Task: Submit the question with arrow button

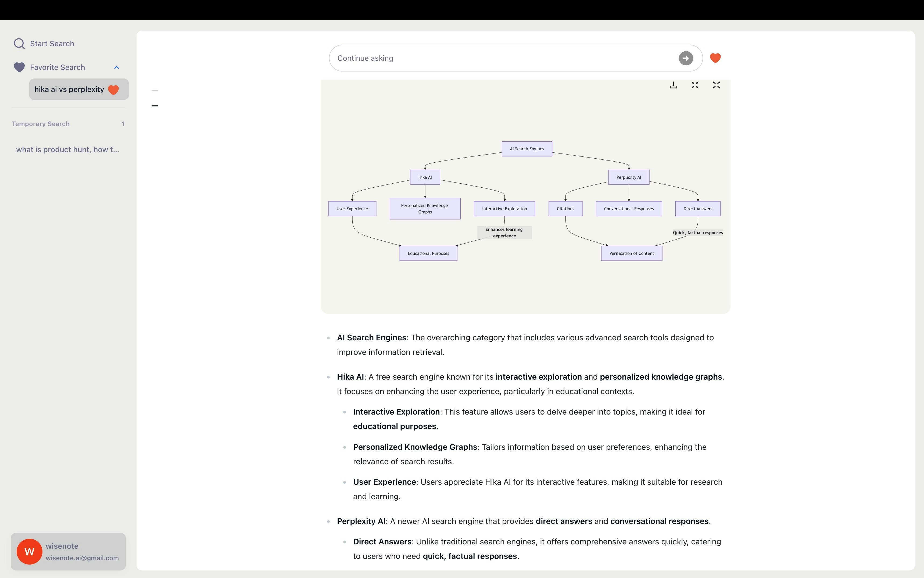Action: [x=686, y=58]
